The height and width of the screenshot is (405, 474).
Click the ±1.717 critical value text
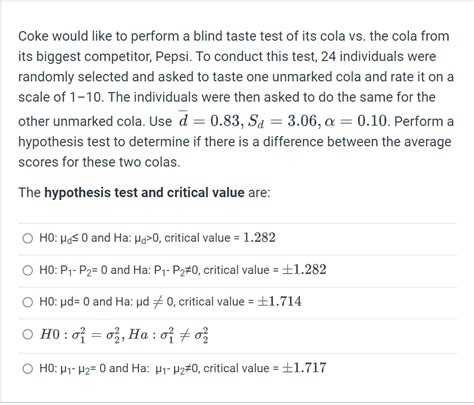click(x=304, y=368)
